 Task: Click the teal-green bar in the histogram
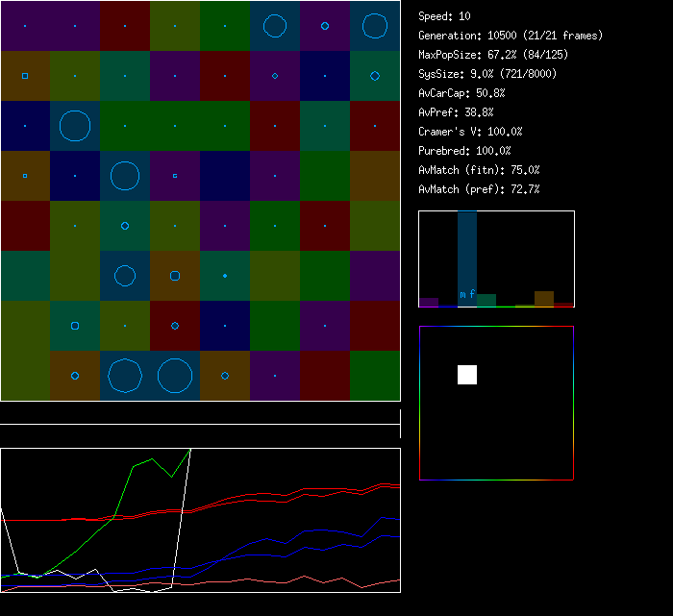point(486,300)
